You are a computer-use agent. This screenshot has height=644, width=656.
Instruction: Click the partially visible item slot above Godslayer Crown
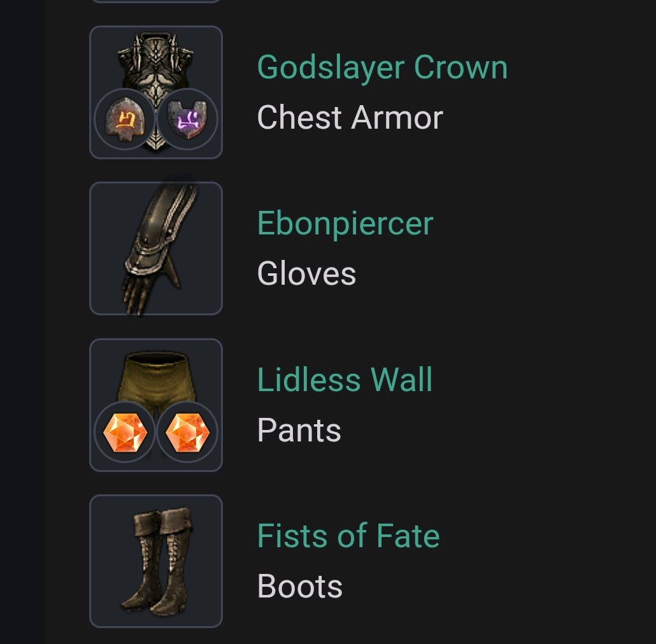pyautogui.click(x=156, y=1)
